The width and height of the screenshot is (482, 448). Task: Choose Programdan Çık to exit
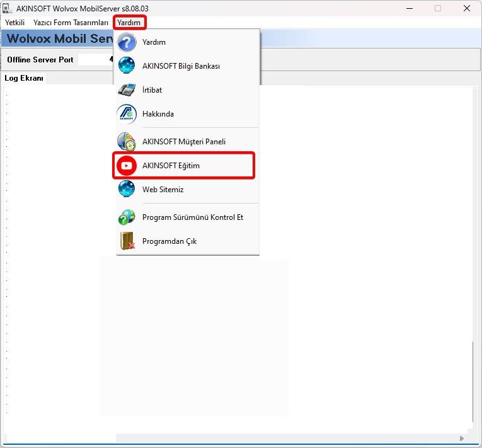[x=188, y=241]
